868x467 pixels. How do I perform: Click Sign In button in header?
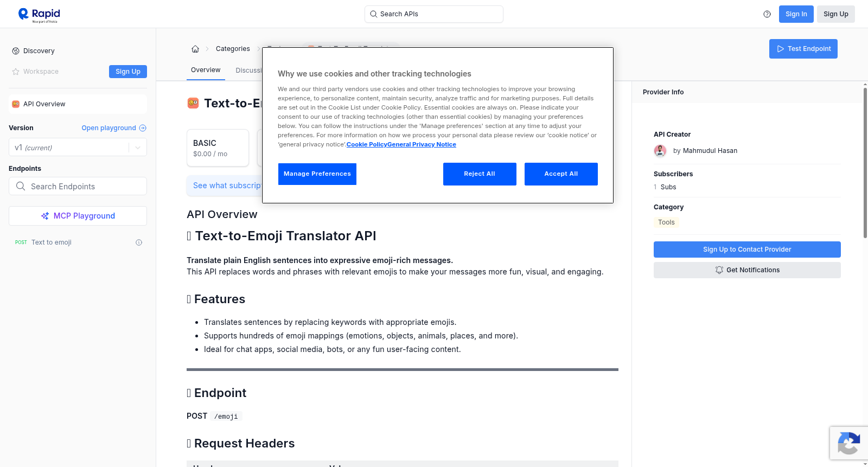click(796, 14)
